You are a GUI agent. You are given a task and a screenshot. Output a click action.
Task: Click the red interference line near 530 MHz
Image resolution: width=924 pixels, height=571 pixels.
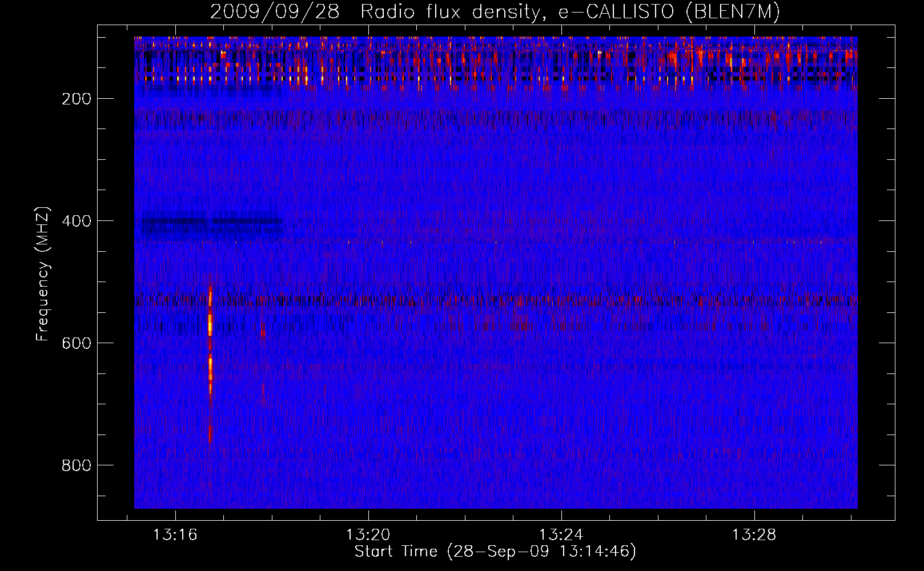496,300
